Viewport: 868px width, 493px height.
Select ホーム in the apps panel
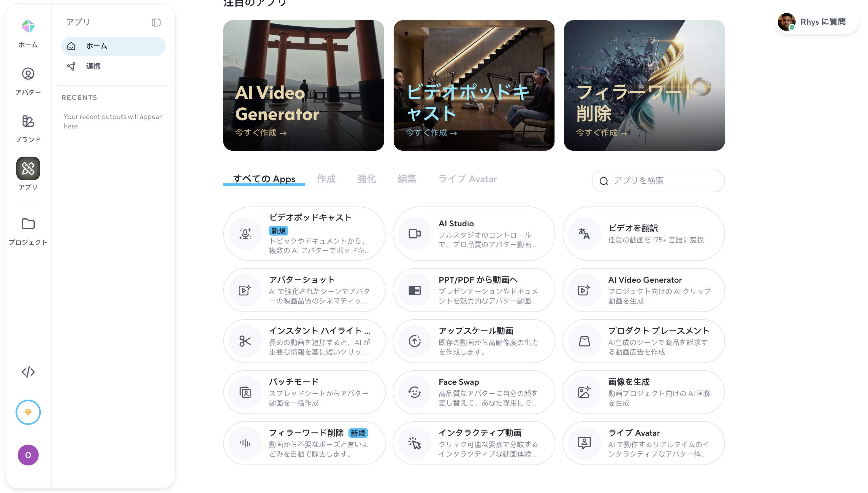(113, 46)
